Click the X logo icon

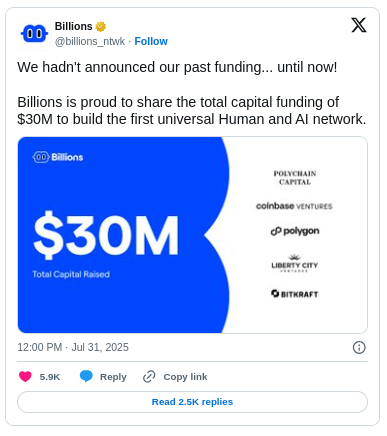point(359,25)
